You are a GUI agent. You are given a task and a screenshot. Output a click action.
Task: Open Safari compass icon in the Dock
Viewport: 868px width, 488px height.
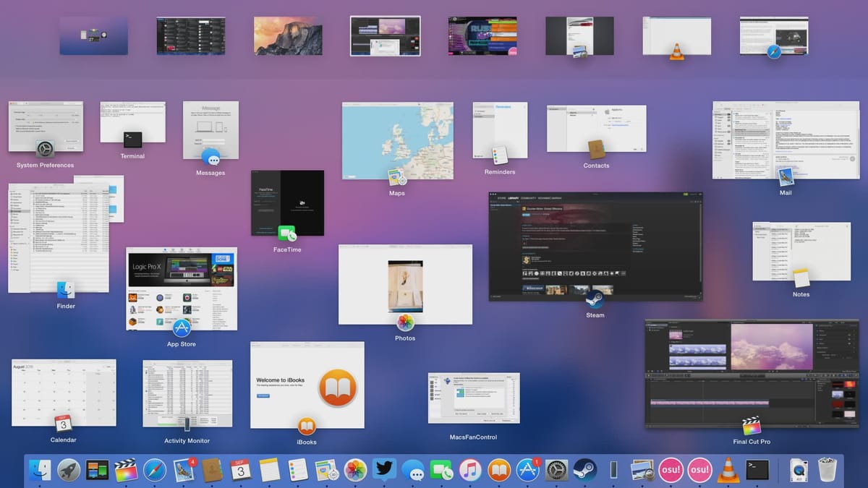pyautogui.click(x=155, y=470)
